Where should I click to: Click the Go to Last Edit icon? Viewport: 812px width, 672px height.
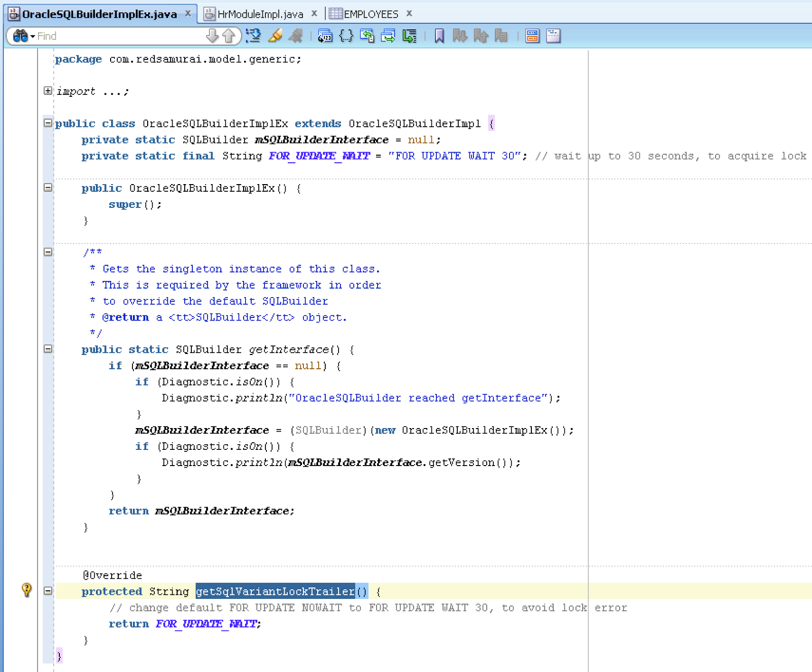409,36
